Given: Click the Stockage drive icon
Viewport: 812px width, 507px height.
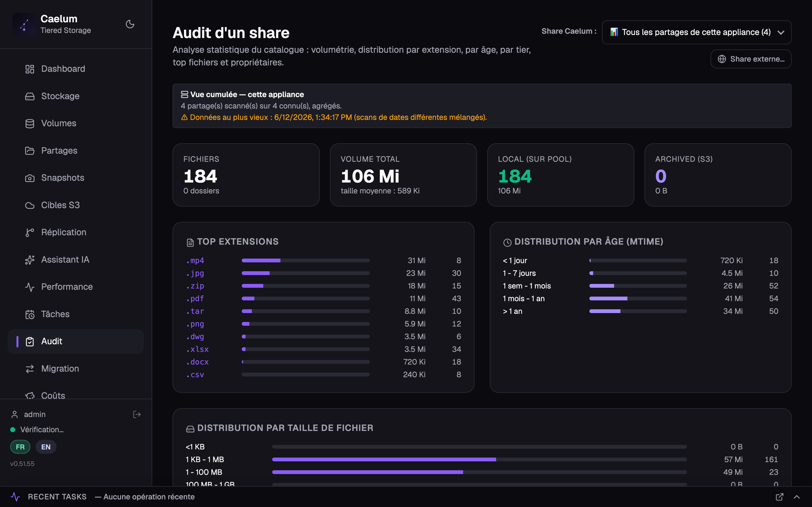Looking at the screenshot, I should [x=30, y=96].
